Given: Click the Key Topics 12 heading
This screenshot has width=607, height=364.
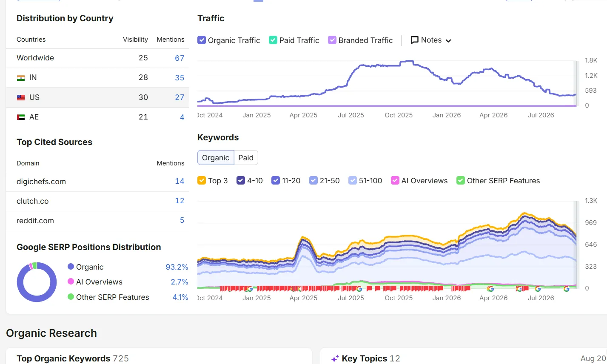Looking at the screenshot, I should point(371,358).
